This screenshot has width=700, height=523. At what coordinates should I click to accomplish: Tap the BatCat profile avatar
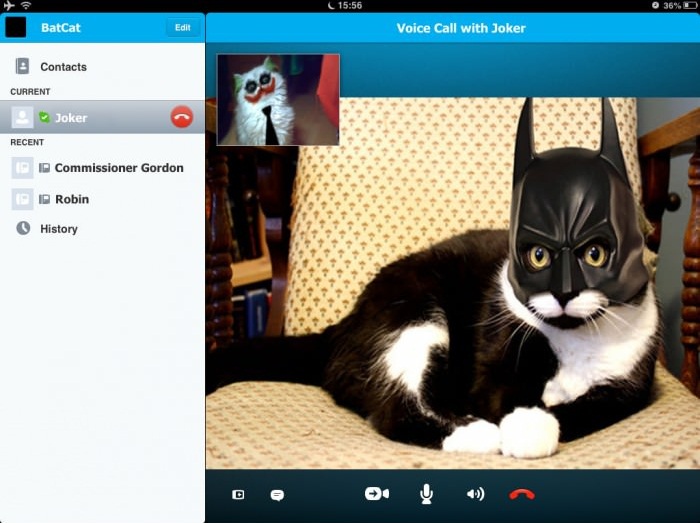16,27
